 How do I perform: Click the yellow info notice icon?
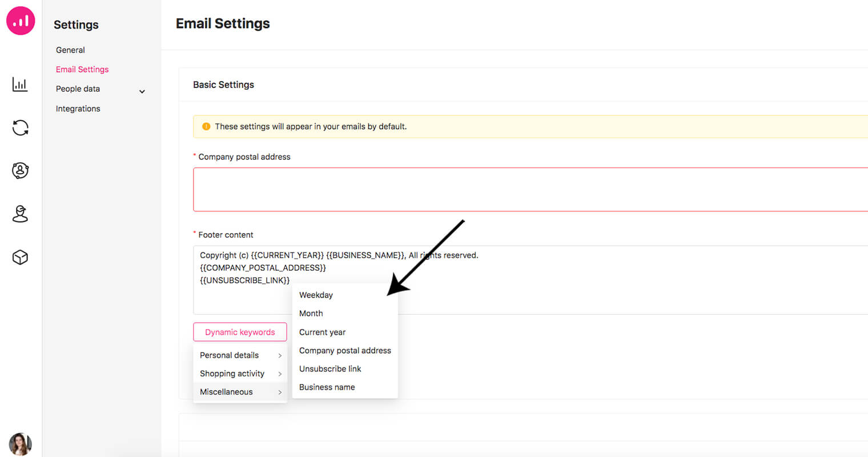tap(206, 126)
